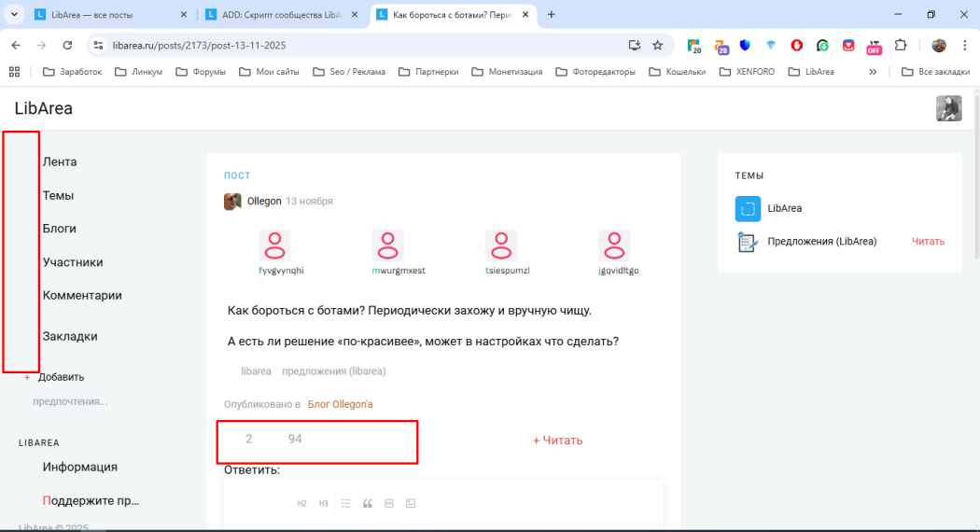Open Линкум bookmarks folder
The height and width of the screenshot is (532, 980).
(x=139, y=72)
